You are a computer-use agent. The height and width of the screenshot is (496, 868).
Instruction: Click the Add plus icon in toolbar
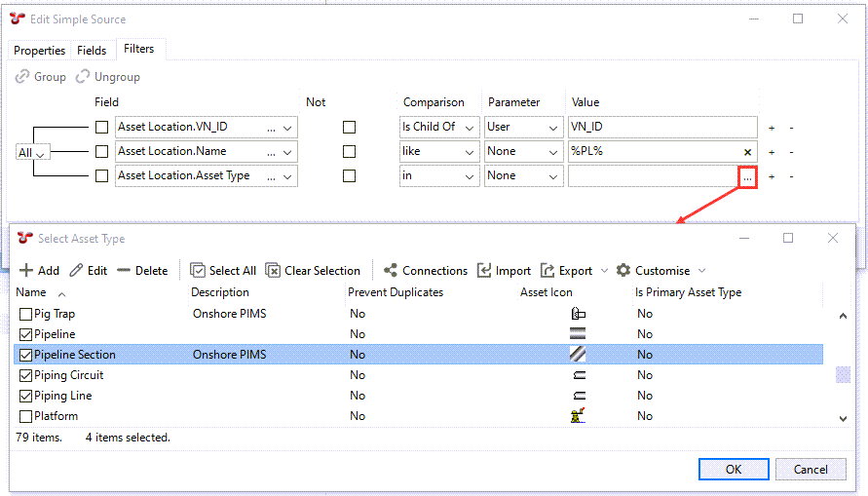(x=26, y=271)
